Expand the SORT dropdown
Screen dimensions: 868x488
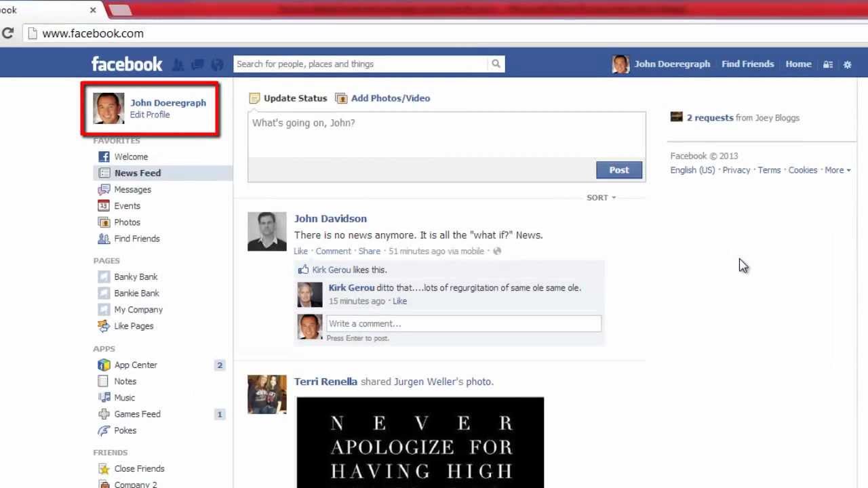pyautogui.click(x=601, y=197)
